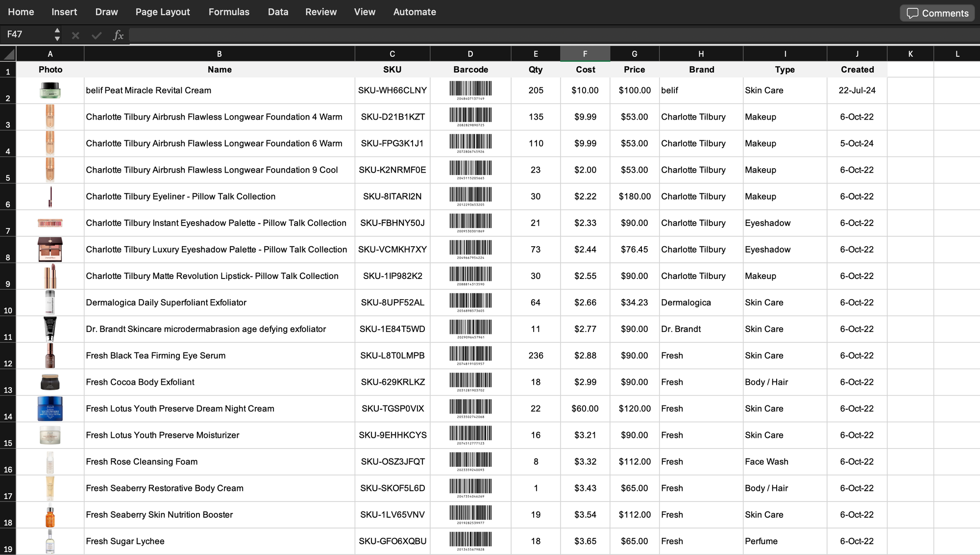Click the Barcode header cell
The width and height of the screenshot is (980, 555).
470,70
